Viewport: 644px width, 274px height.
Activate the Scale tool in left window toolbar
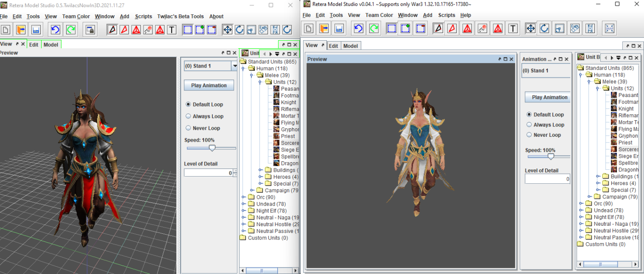point(251,30)
